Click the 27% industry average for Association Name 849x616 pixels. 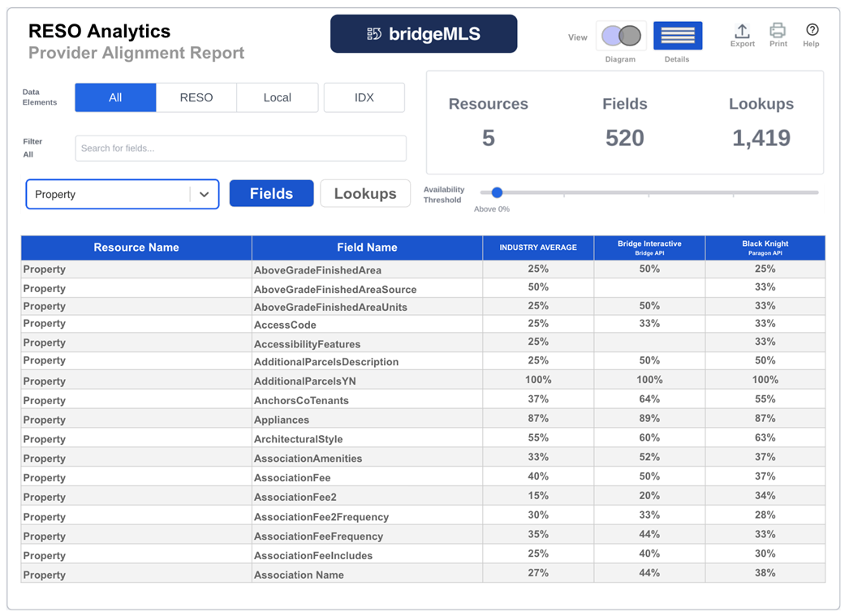tap(538, 573)
